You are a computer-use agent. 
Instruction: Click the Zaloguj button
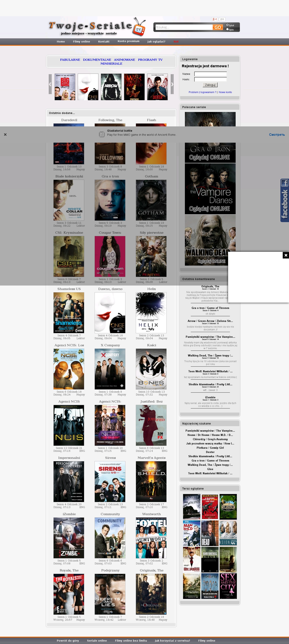click(x=210, y=85)
